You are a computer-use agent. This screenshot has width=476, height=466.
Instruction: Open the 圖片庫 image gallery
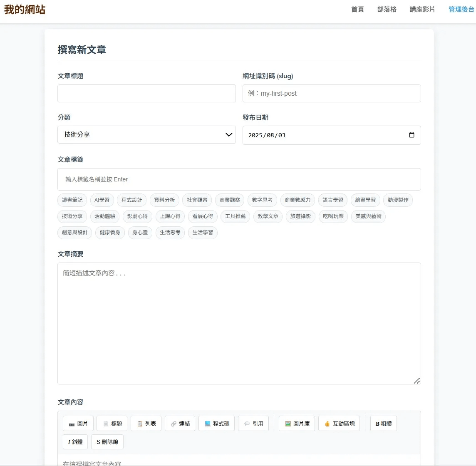pos(297,424)
